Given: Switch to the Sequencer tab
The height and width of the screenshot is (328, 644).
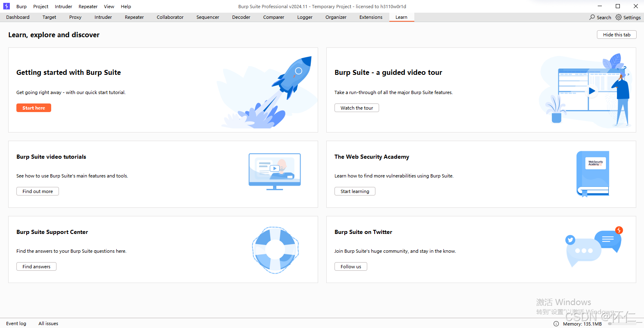Looking at the screenshot, I should (x=208, y=17).
